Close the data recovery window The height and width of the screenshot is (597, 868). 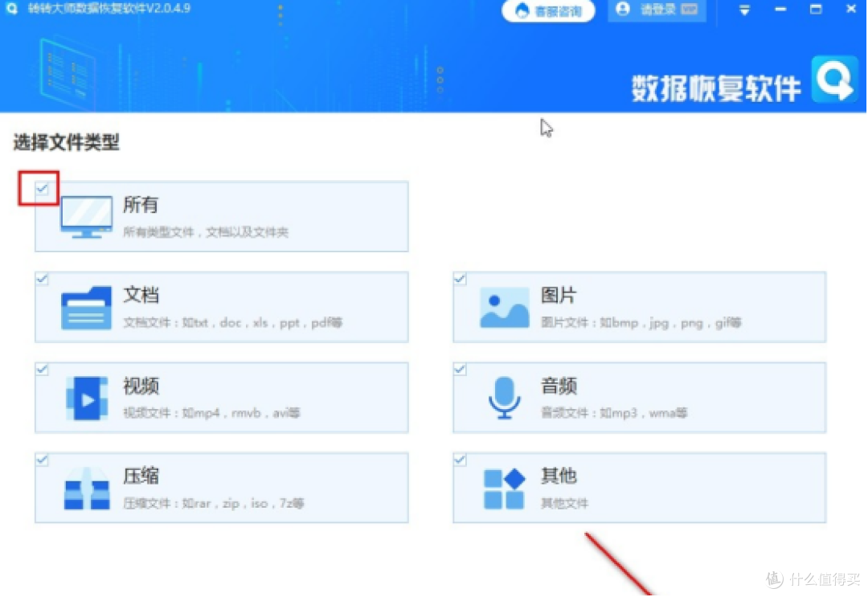pos(851,9)
